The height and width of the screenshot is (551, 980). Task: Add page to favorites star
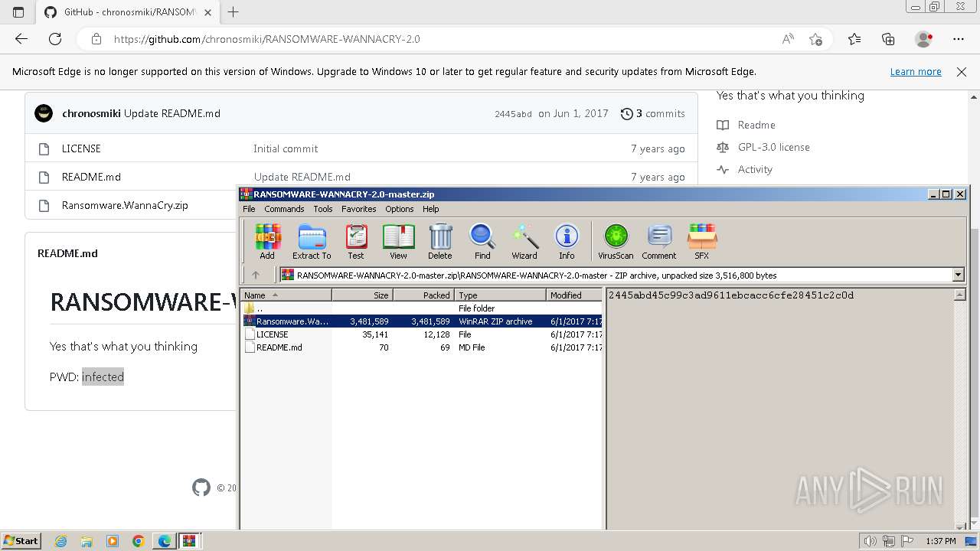pos(815,39)
